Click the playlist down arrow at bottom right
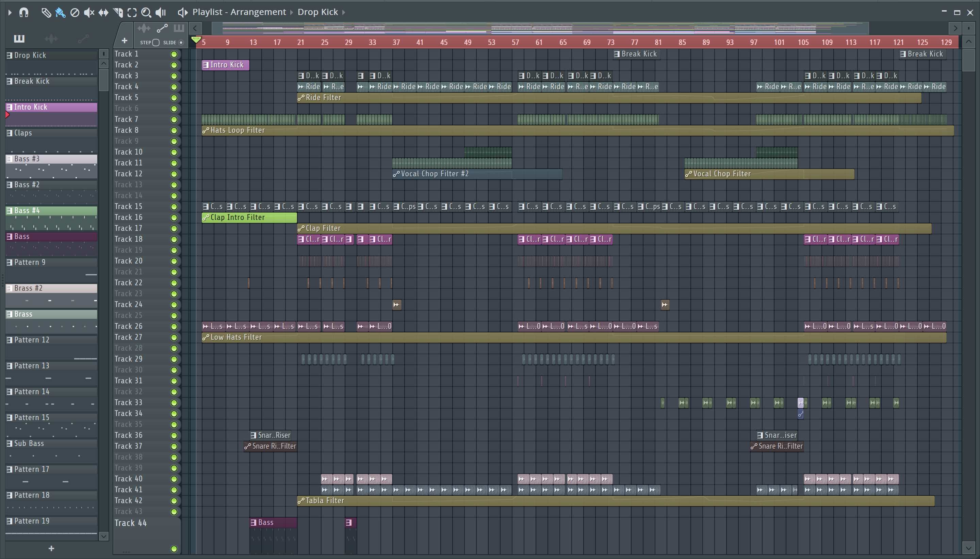Screen dimensions: 980x559 (x=968, y=548)
